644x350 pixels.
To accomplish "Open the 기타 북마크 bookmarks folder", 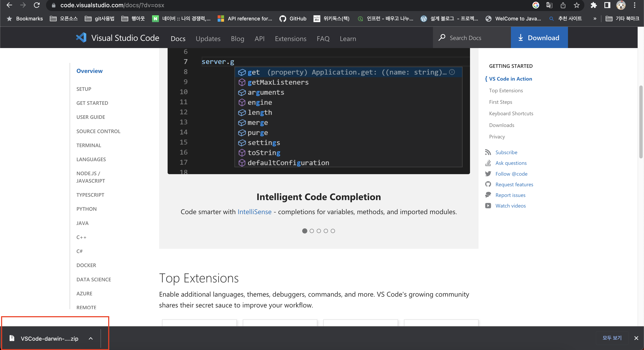I will click(x=622, y=18).
